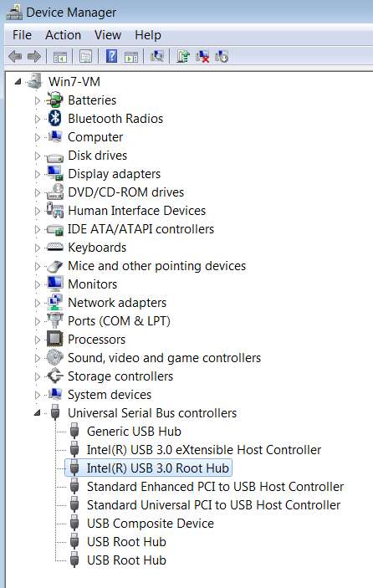Open the View menu
This screenshot has width=373, height=588.
[108, 35]
